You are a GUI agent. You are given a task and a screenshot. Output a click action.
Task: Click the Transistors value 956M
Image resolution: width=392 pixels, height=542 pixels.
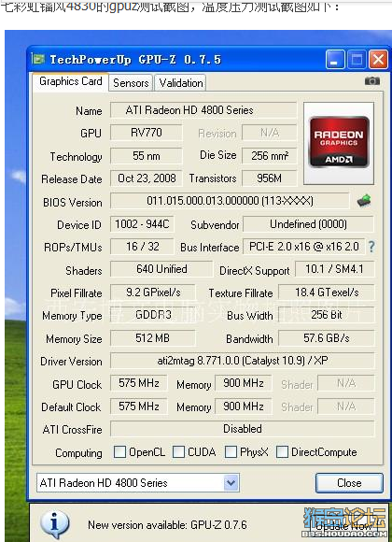point(270,178)
